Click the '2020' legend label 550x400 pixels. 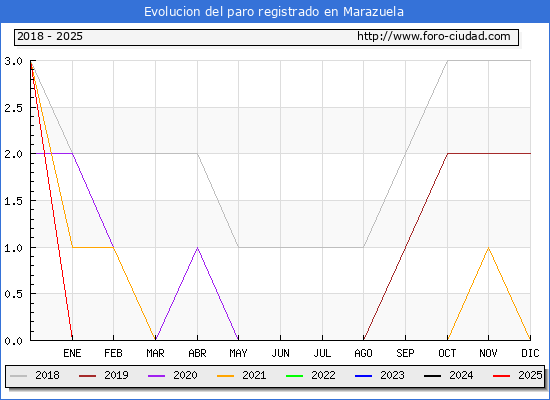point(185,375)
